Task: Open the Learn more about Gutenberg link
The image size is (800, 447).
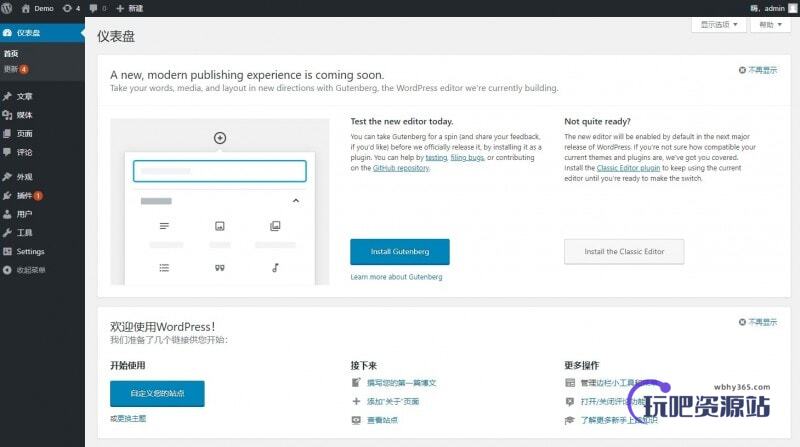Action: pos(396,277)
